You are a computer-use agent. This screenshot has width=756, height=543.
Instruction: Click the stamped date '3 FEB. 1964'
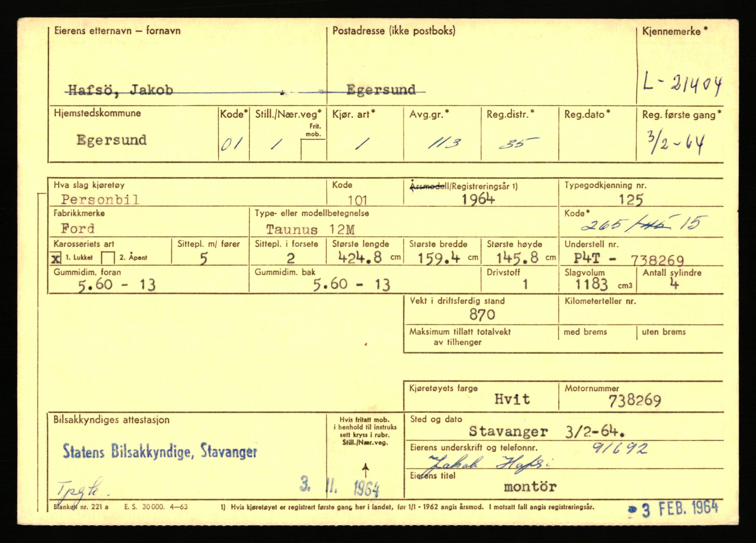[673, 509]
